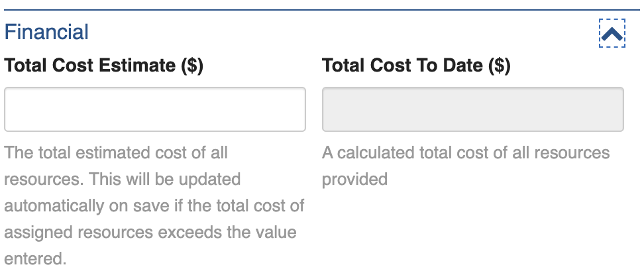Click the Financial section heading

tap(46, 32)
